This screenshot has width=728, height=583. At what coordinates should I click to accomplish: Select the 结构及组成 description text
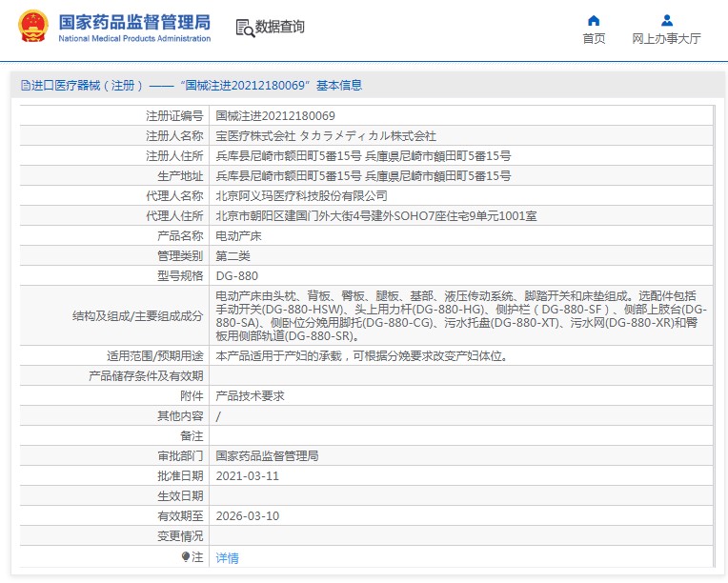pos(461,315)
